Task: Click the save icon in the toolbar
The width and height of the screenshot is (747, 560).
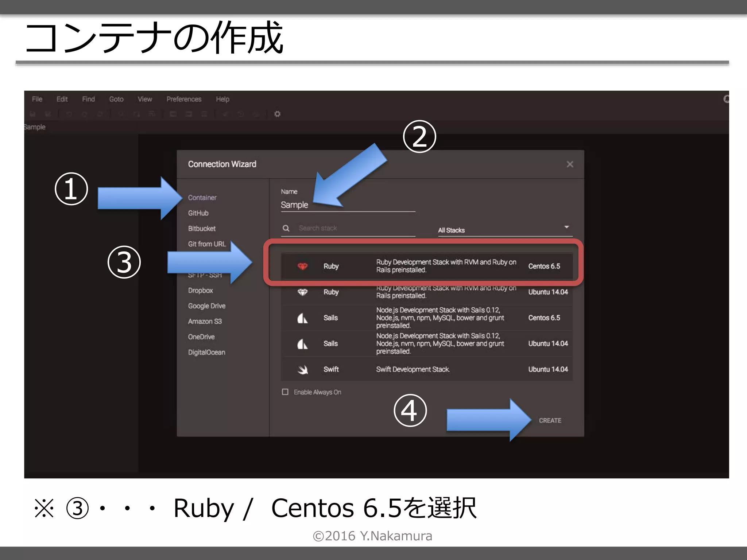Action: [x=32, y=114]
